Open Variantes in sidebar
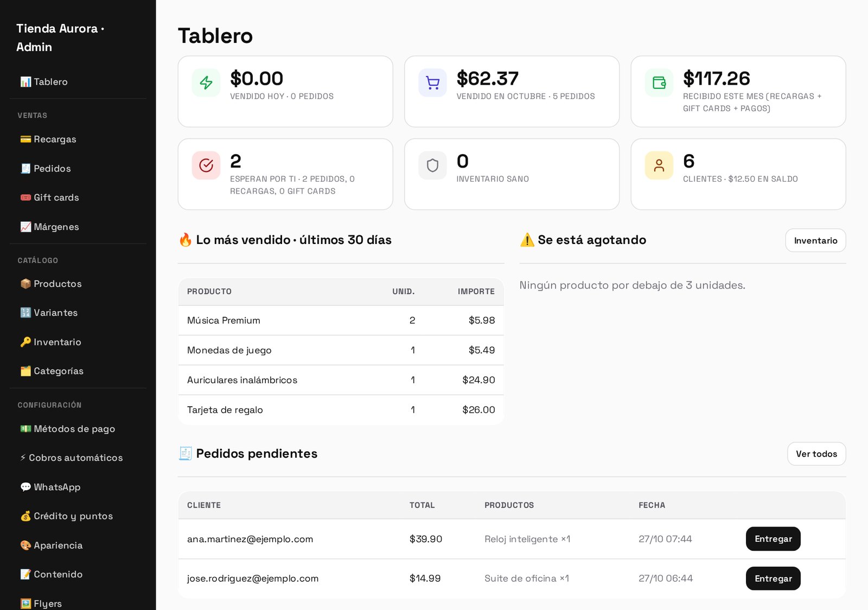Screen dimensions: 868x610 point(78,313)
